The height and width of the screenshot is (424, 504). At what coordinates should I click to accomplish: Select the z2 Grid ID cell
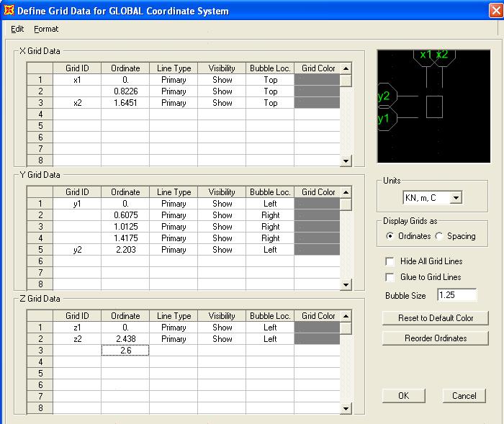[77, 339]
